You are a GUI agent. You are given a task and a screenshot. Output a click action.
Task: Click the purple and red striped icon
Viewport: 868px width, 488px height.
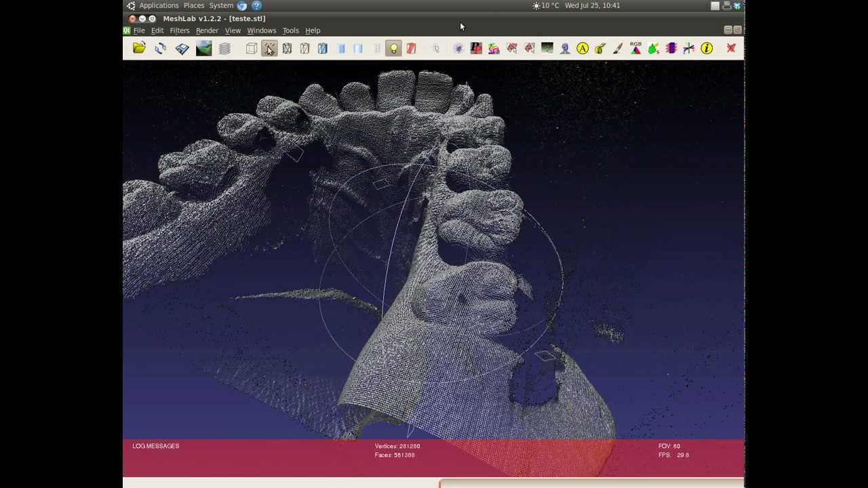671,48
